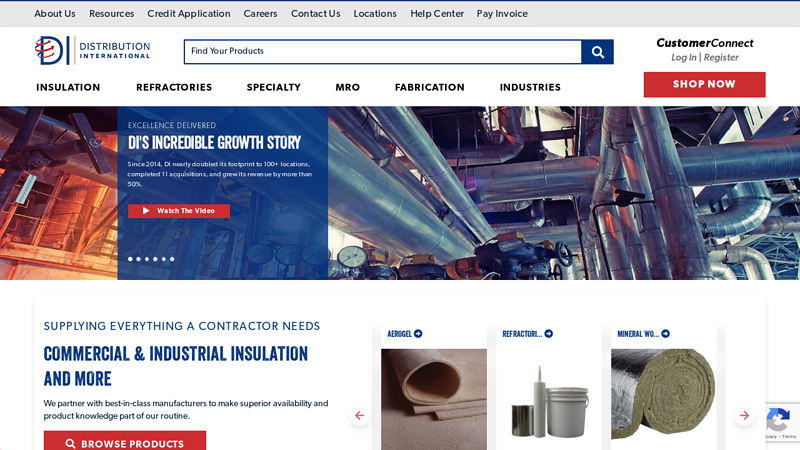This screenshot has width=800, height=450.
Task: Click the Shop Now button
Action: pos(704,85)
